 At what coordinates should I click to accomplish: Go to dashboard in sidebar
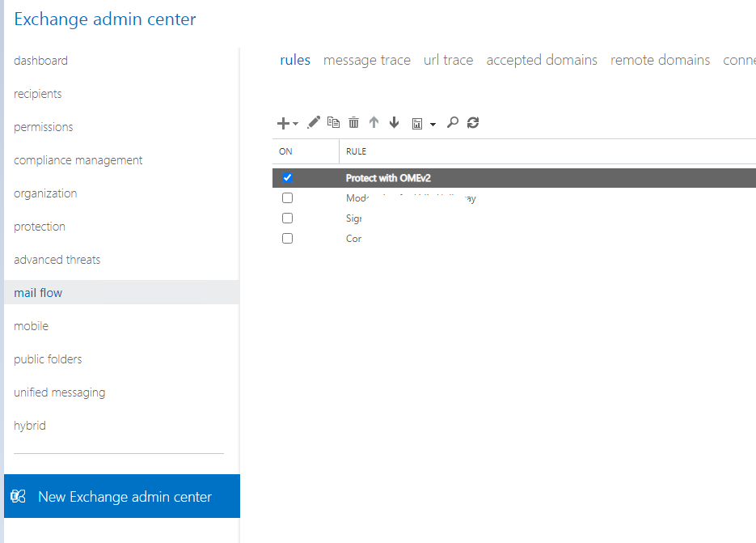tap(40, 61)
